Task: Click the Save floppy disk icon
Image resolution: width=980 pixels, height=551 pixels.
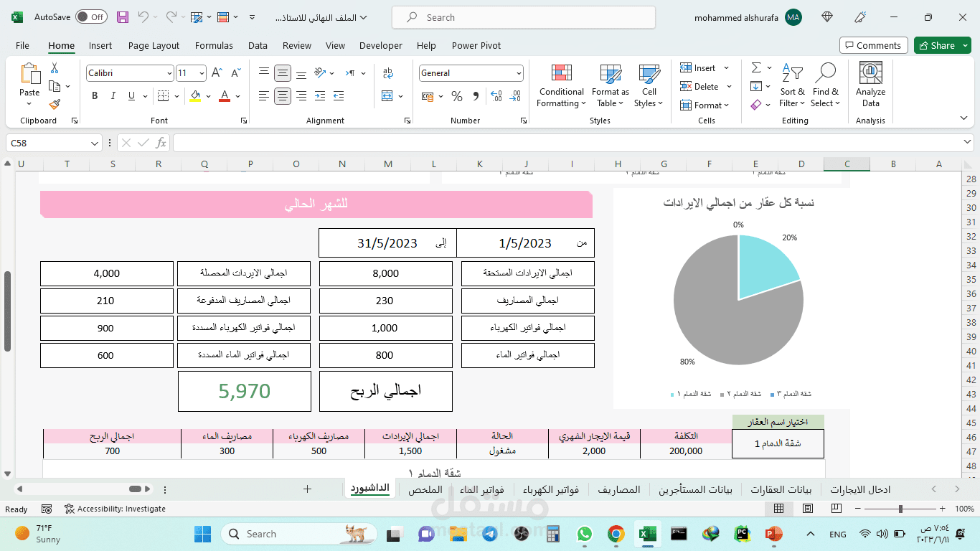Action: point(123,17)
